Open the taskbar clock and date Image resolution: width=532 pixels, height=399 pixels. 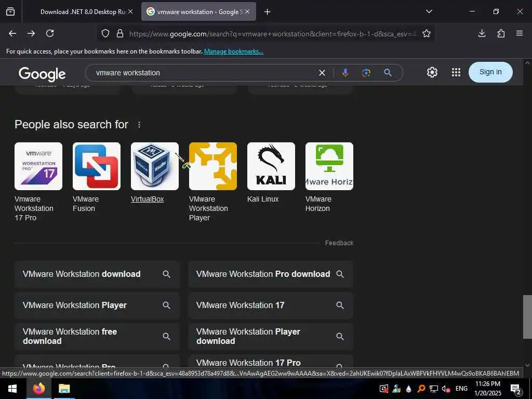(487, 389)
